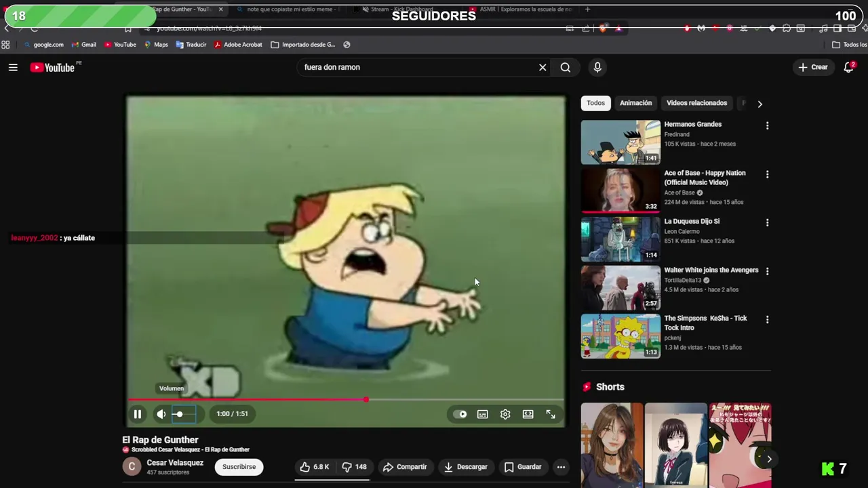Open player settings gear
This screenshot has width=868, height=488.
click(505, 414)
